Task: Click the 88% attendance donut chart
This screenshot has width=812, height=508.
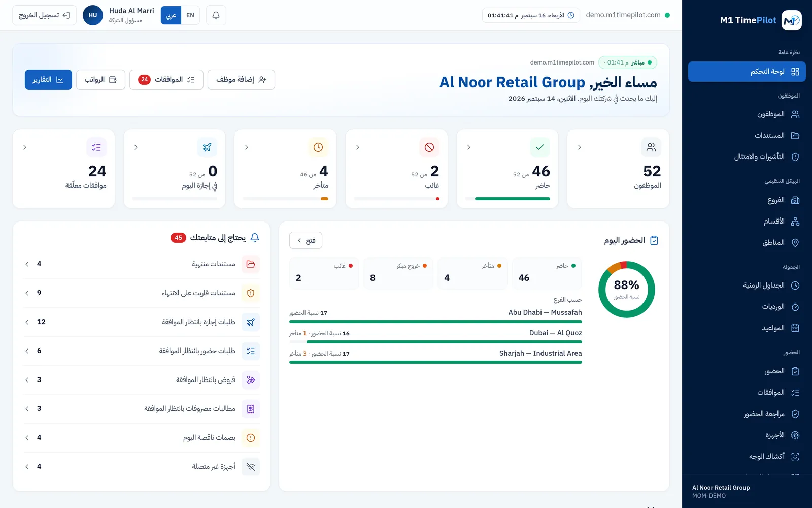Action: click(627, 290)
